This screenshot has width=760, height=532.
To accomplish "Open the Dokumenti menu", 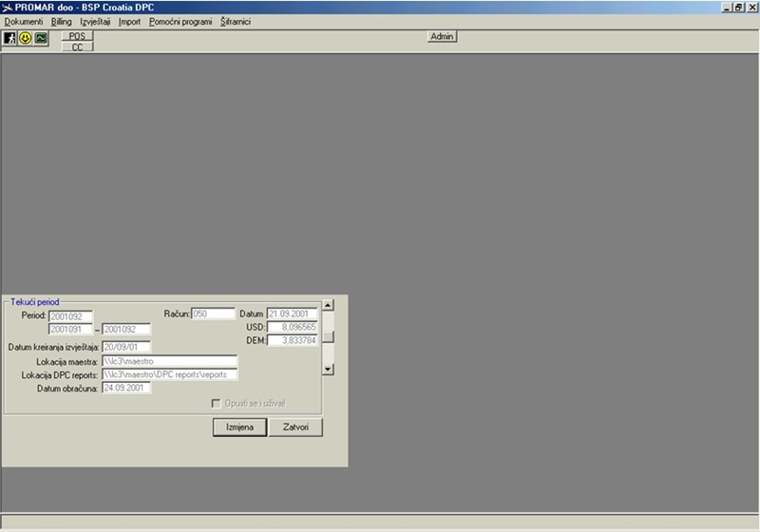I will pyautogui.click(x=24, y=21).
